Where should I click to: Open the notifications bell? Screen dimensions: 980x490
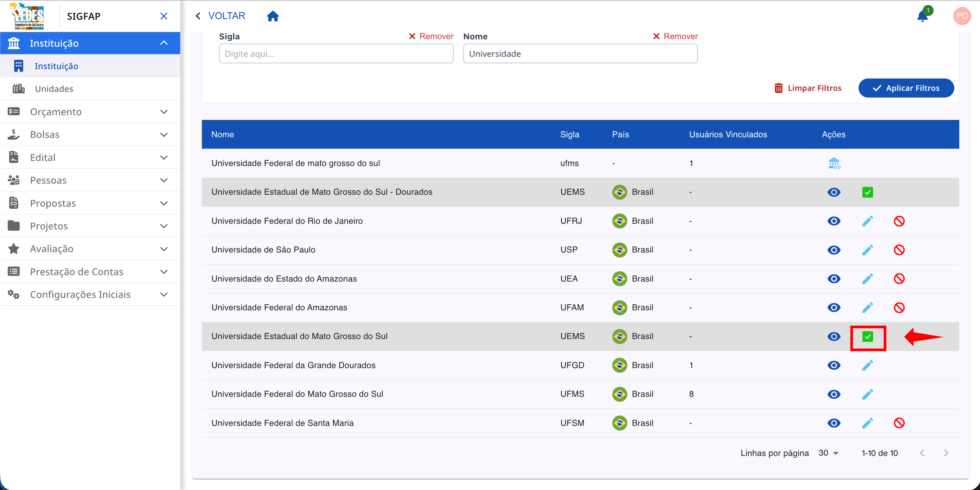click(x=922, y=16)
